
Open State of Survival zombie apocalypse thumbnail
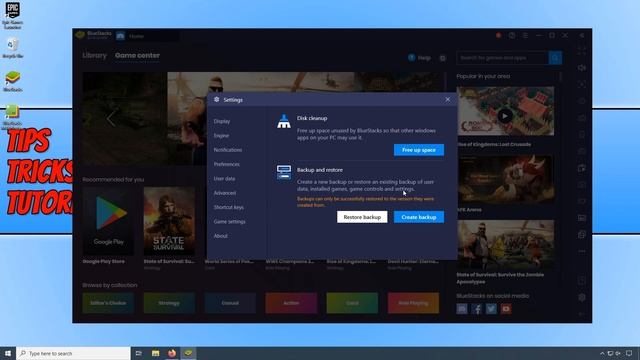(505, 245)
